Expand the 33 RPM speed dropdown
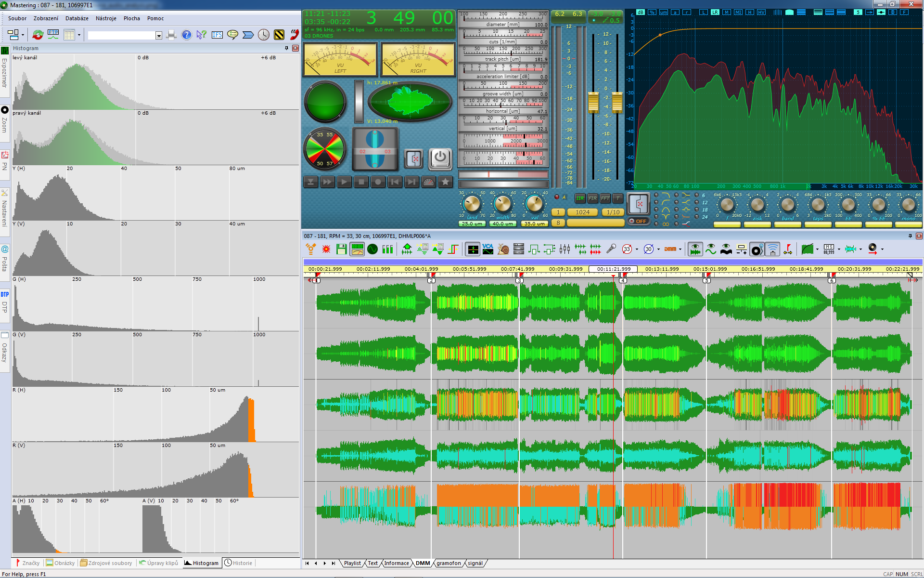Viewport: 924px width, 578px height. pos(637,250)
